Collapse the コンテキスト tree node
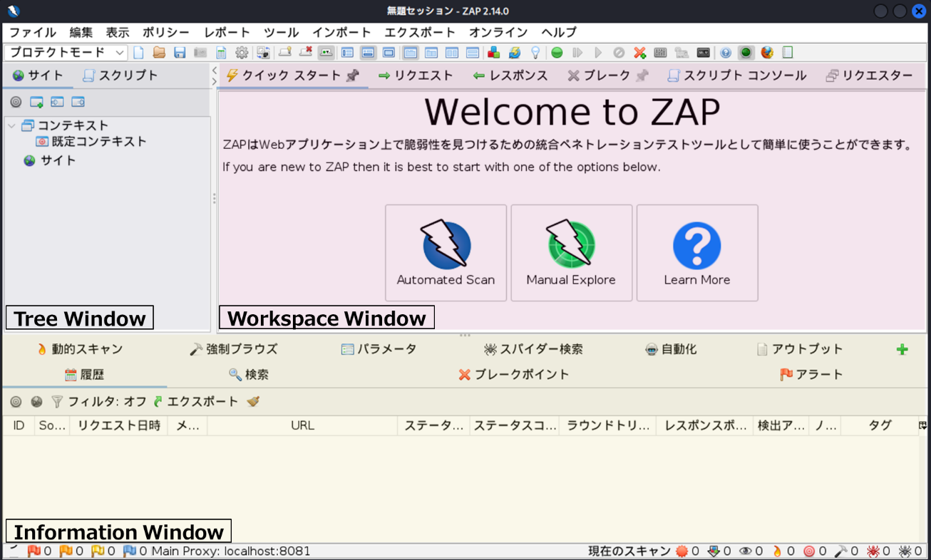931x560 pixels. [x=11, y=125]
